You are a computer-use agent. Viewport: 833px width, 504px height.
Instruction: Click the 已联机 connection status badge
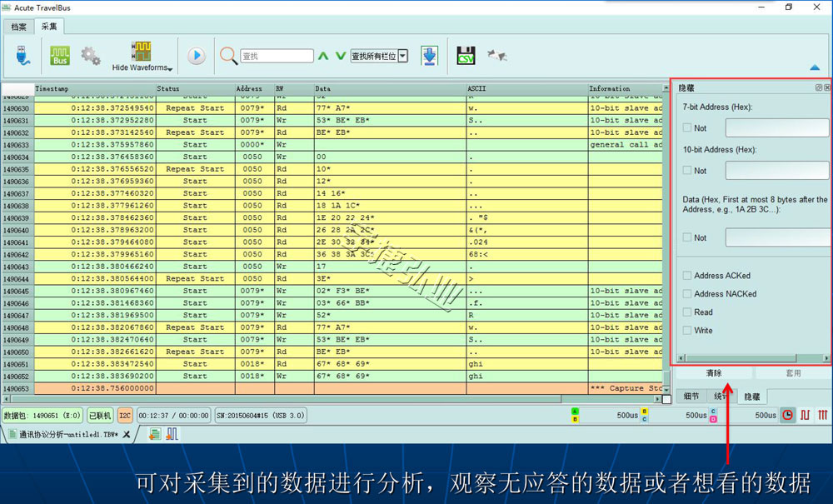100,416
